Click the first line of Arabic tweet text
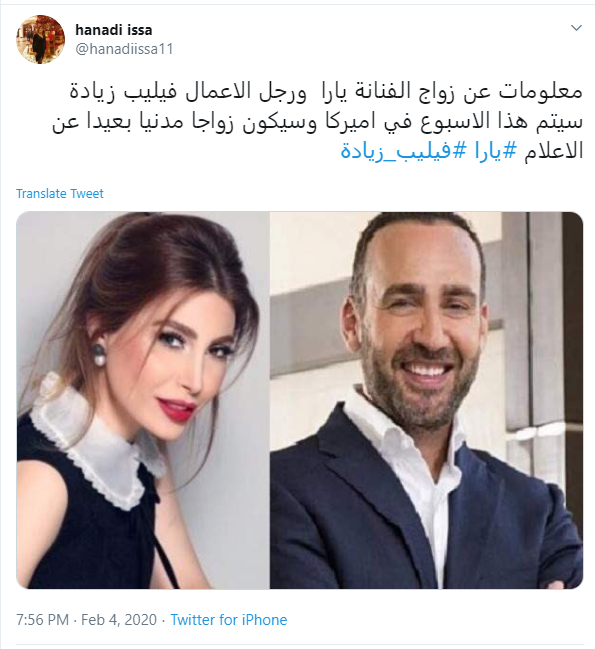This screenshot has width=595, height=649. pos(326,91)
